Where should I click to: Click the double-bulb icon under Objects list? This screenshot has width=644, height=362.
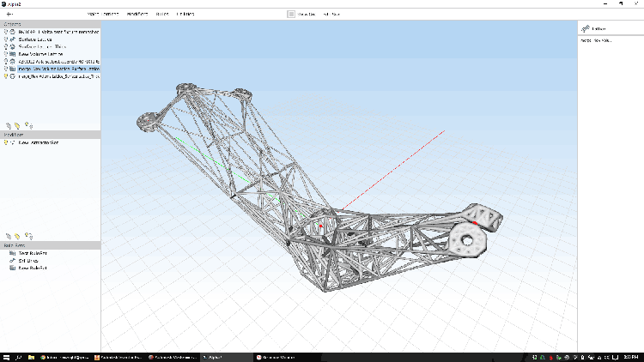[28, 125]
